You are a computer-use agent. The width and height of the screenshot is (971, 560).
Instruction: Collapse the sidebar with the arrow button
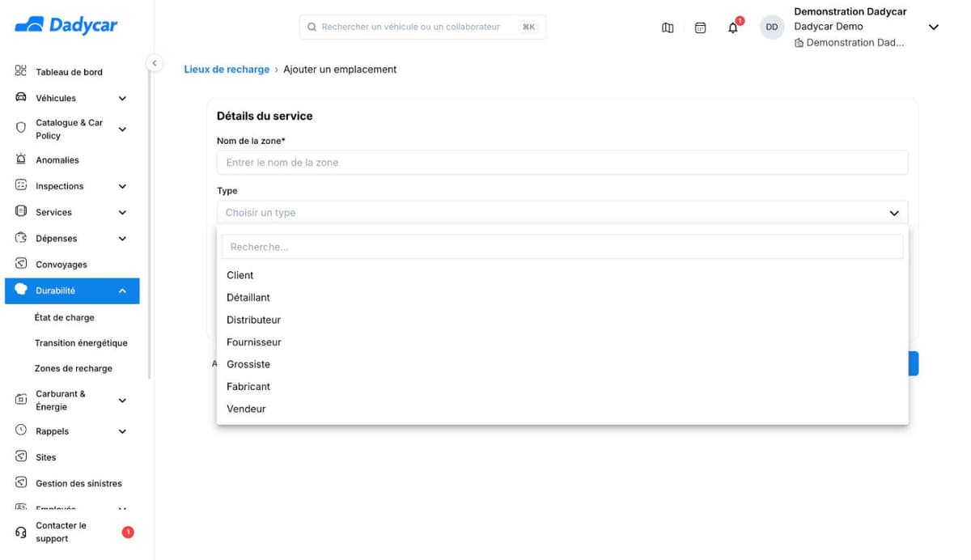[x=154, y=63]
